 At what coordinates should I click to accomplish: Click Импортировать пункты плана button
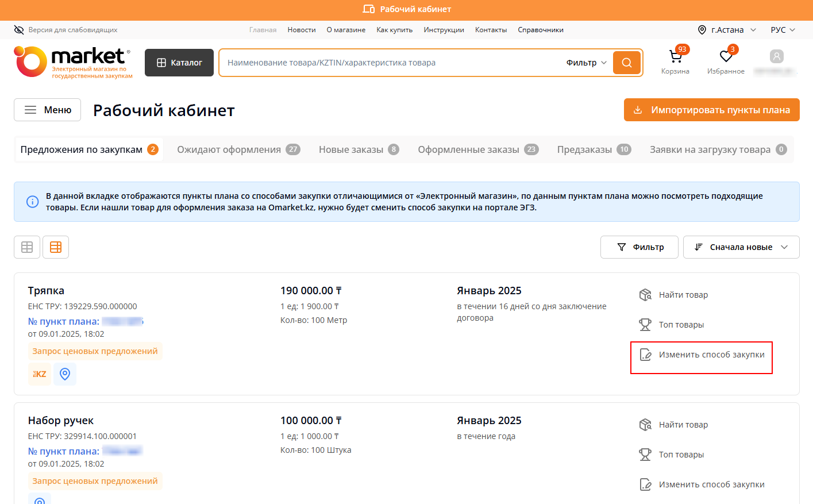[x=711, y=110]
